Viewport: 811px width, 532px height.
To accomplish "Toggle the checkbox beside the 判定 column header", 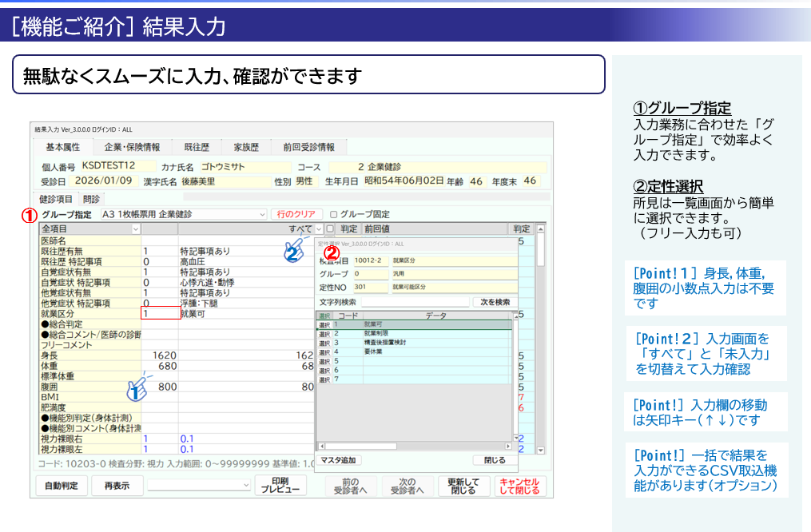I will click(330, 229).
